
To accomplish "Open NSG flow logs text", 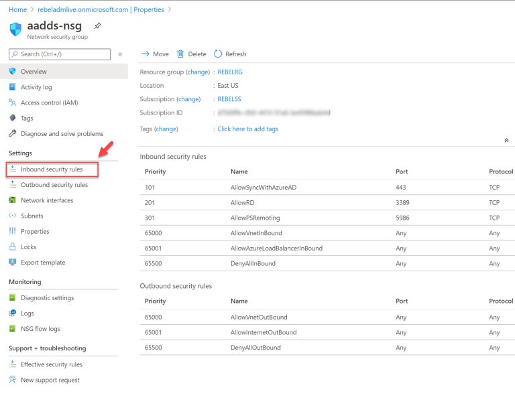I will [40, 328].
